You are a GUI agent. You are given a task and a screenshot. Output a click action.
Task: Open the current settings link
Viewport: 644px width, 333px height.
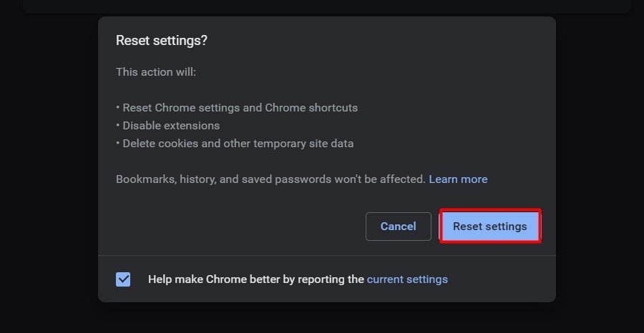pyautogui.click(x=407, y=279)
